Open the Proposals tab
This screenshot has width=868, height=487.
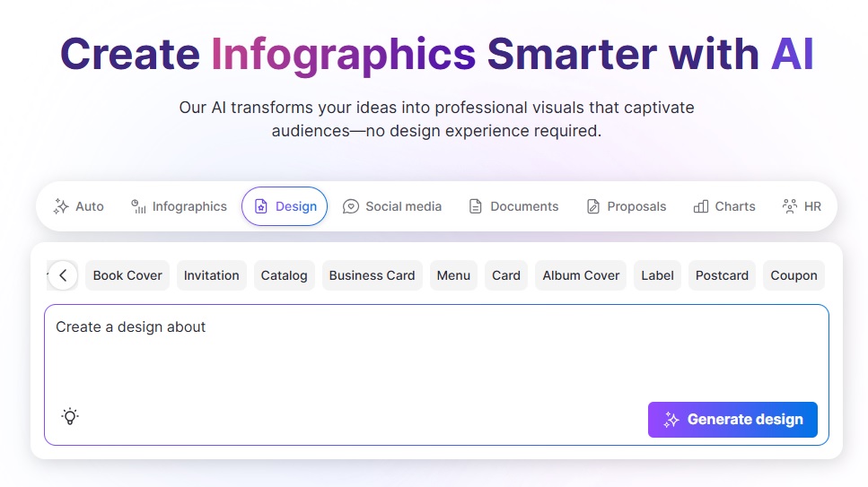click(x=626, y=206)
